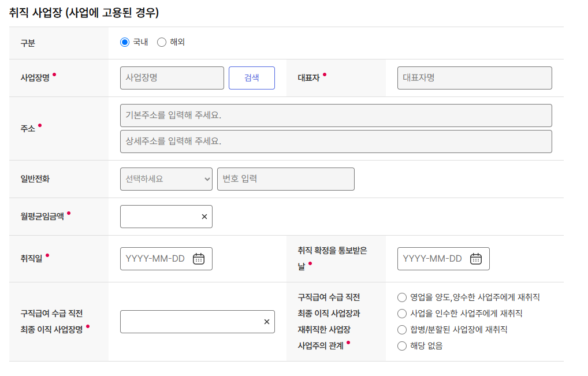
Task: Click the 취직일 field label
Action: [32, 259]
